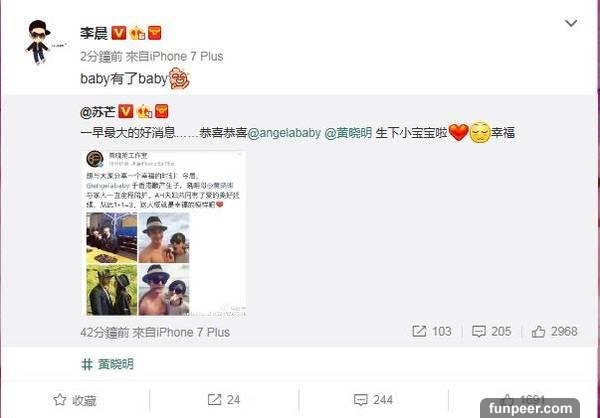Toggle 收藏 star to favorite post

(x=75, y=400)
